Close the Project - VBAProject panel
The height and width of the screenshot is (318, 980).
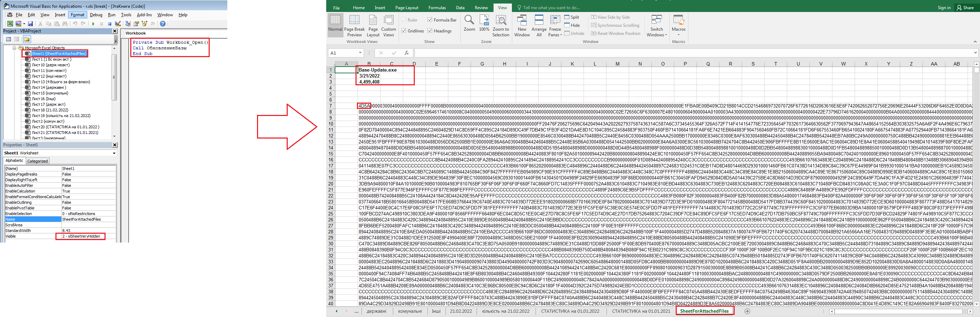(115, 31)
